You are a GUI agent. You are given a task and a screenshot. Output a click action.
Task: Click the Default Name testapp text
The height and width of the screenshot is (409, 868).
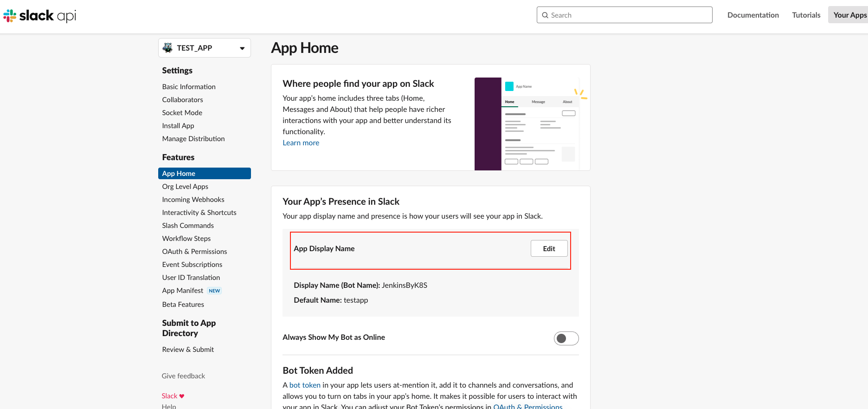pyautogui.click(x=331, y=300)
